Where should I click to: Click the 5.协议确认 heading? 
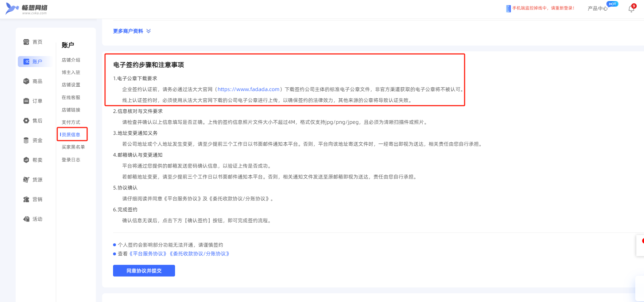125,188
